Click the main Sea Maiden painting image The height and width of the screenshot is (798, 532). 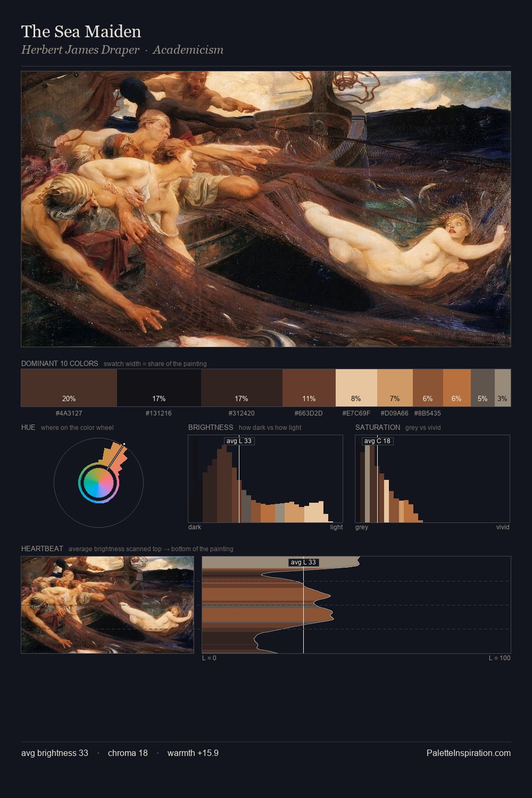(x=266, y=209)
